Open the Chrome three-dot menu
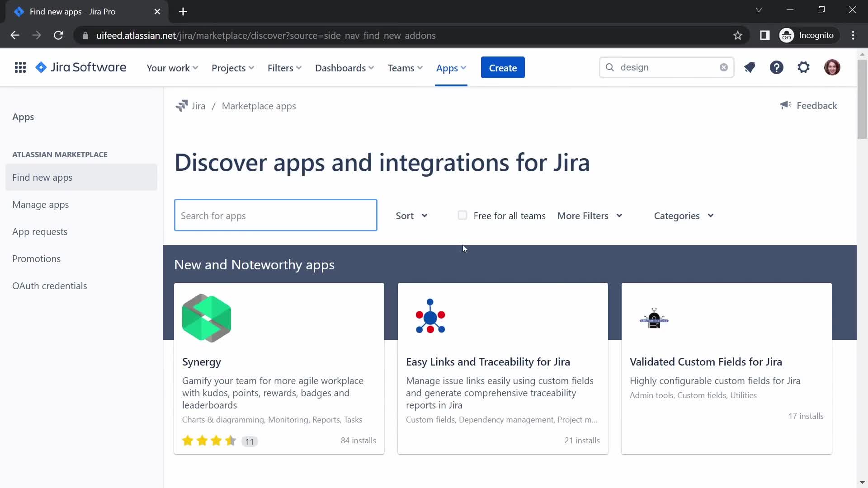868x488 pixels. click(x=853, y=35)
